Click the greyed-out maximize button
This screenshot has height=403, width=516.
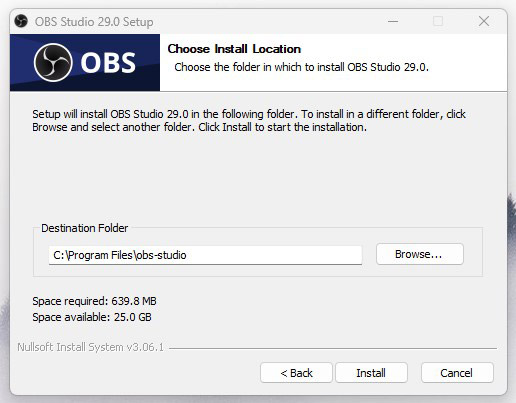pos(438,21)
